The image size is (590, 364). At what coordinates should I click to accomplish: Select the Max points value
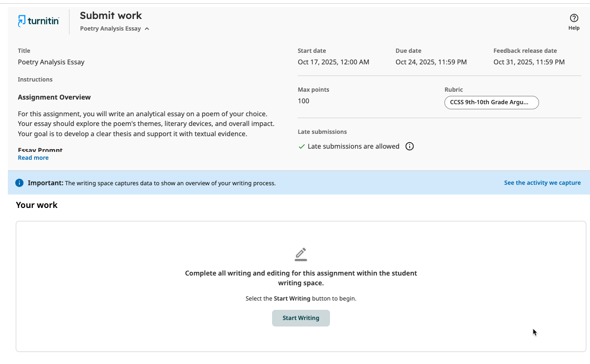pyautogui.click(x=303, y=100)
